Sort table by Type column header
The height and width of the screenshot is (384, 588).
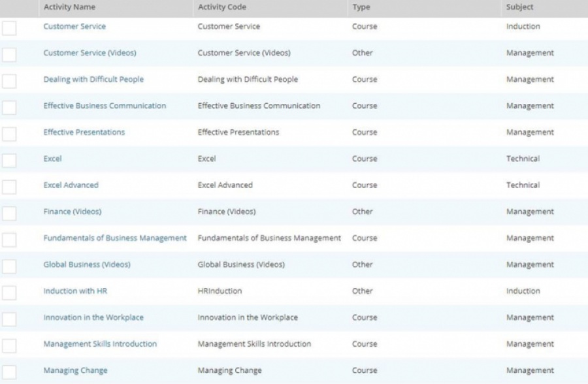click(x=361, y=7)
